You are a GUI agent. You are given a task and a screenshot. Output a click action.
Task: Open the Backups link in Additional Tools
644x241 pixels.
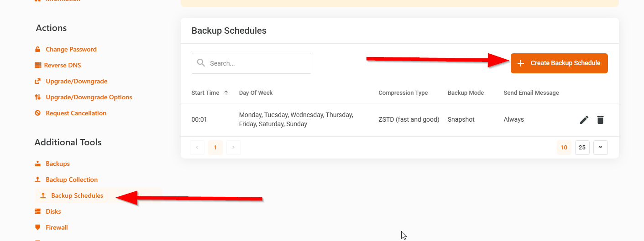click(58, 164)
